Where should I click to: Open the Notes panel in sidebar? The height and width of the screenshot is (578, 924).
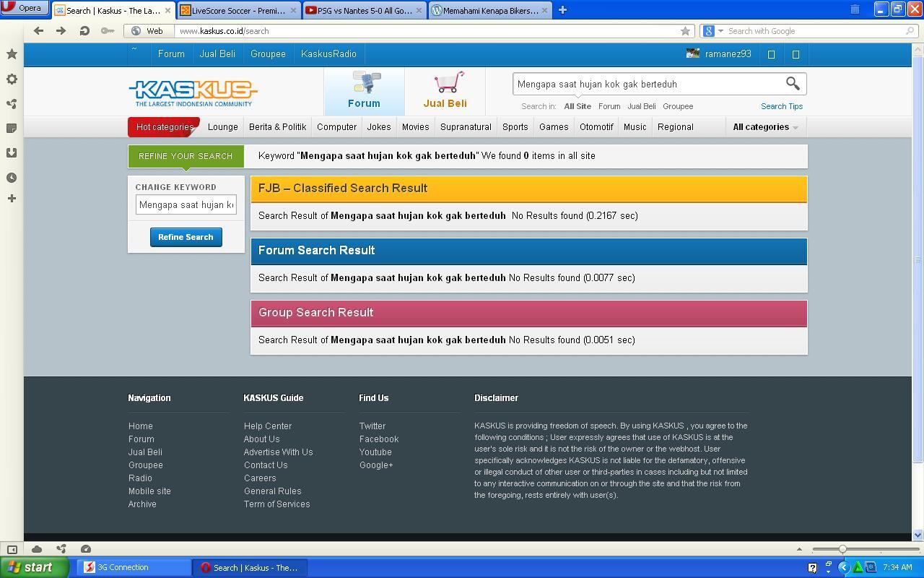tap(12, 129)
